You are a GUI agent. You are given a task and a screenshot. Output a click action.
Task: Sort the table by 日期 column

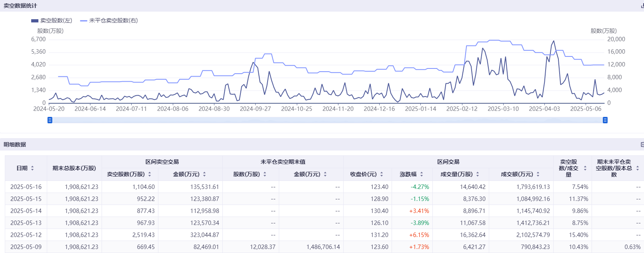point(32,168)
